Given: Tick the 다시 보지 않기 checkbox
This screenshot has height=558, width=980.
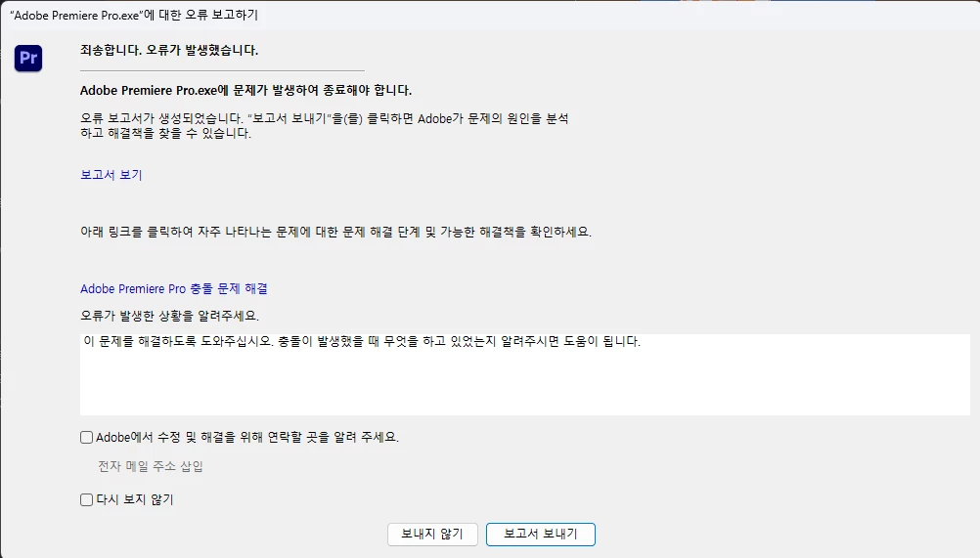Looking at the screenshot, I should (x=87, y=500).
